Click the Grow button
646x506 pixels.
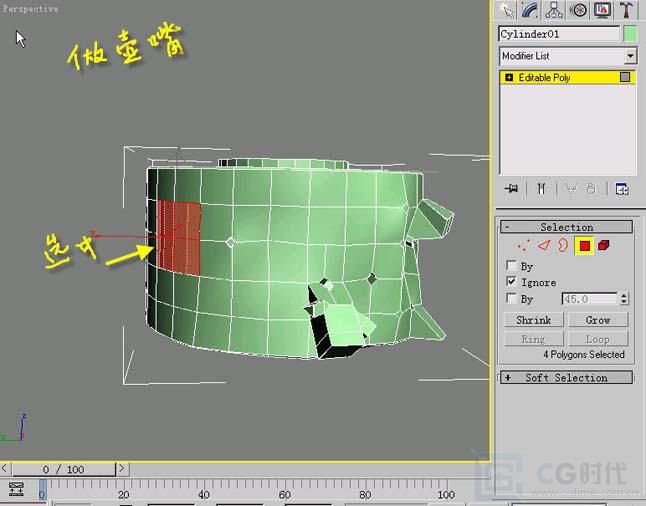pyautogui.click(x=597, y=320)
